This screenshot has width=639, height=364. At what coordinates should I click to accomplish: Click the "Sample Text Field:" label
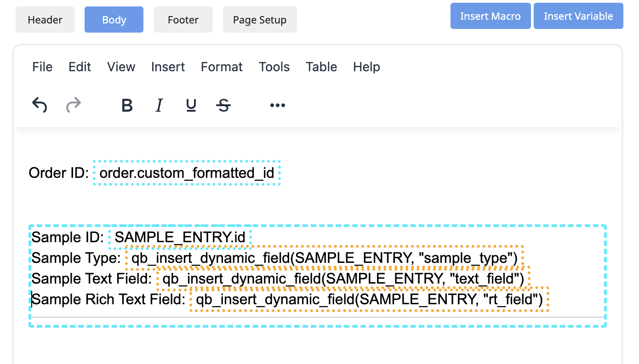(x=92, y=279)
